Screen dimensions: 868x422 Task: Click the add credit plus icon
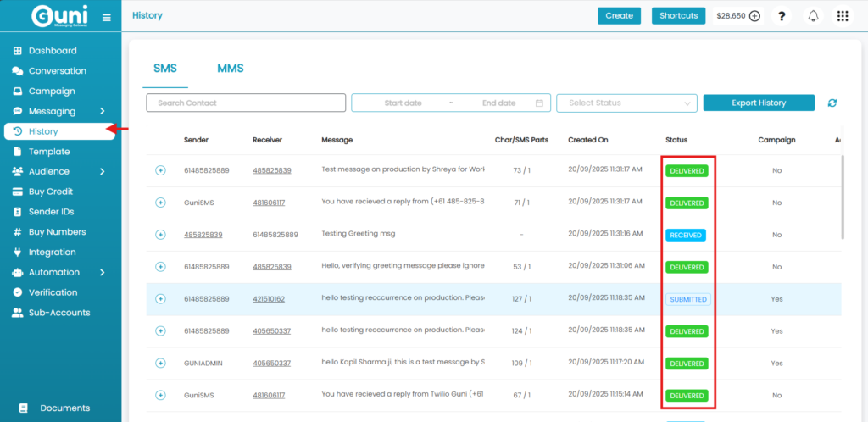(x=754, y=16)
